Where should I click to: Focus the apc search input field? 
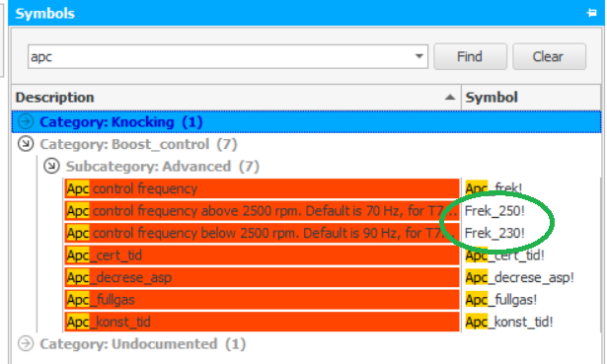click(221, 56)
